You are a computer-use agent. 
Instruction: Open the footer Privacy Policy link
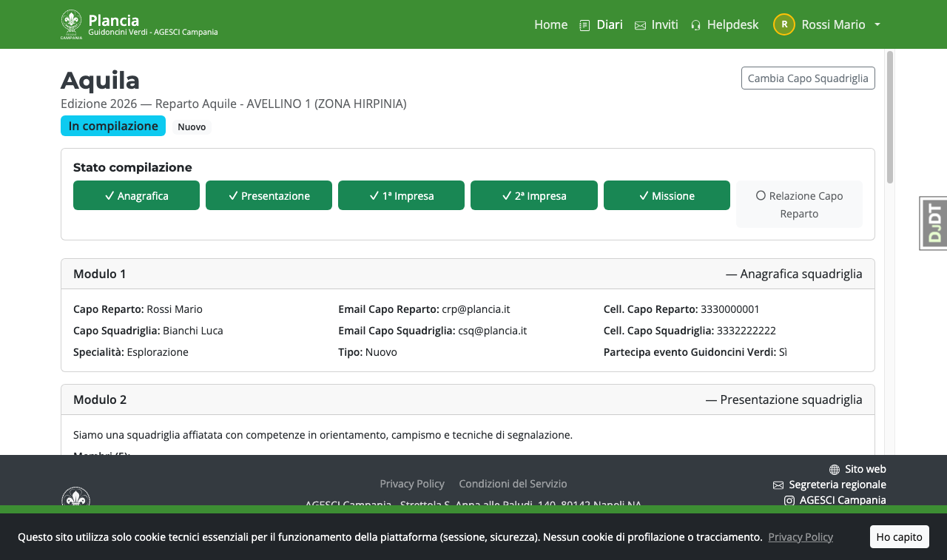[x=412, y=484]
